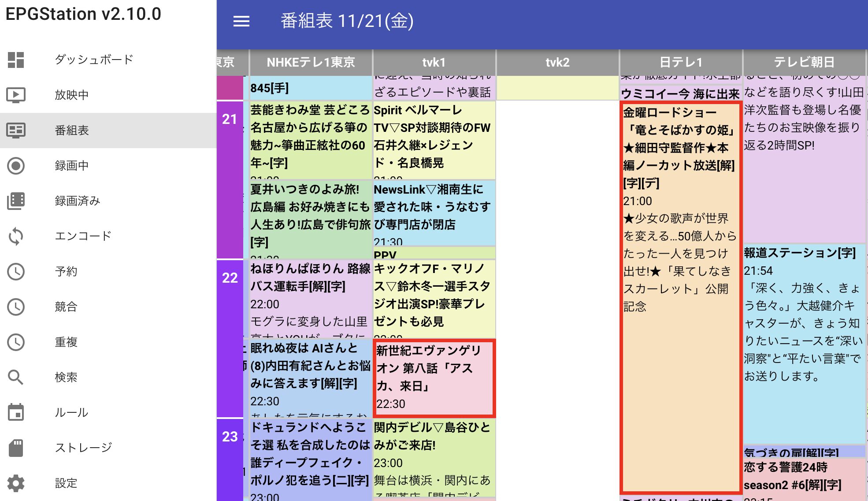Viewport: 868px width, 501px height.
Task: Click the 22 hour marker
Action: 230,278
